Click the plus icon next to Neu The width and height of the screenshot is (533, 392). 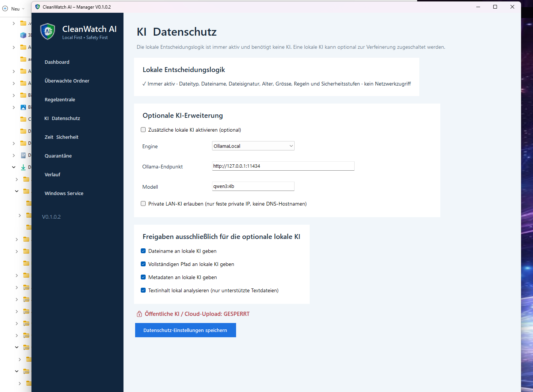5,9
